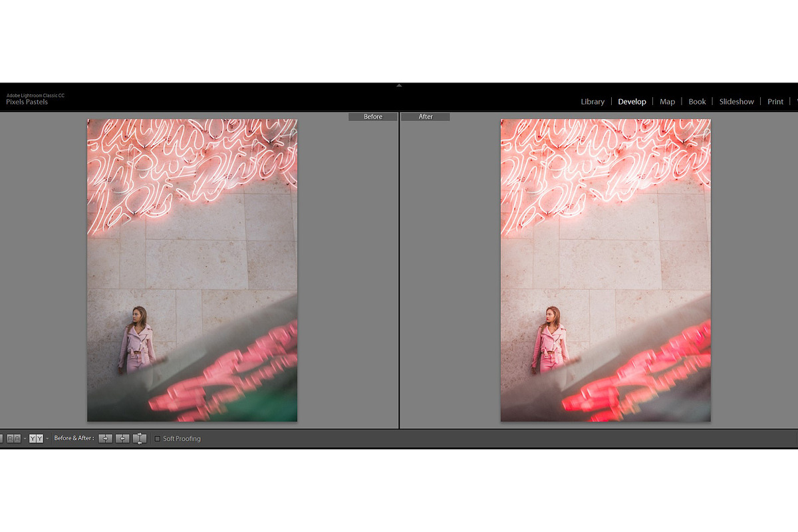Click the Before label

pos(373,117)
